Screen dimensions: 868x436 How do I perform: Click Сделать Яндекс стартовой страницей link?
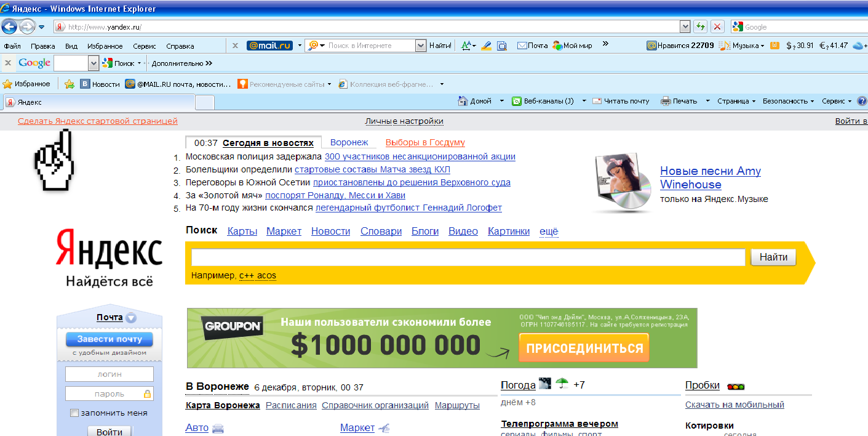pos(98,121)
